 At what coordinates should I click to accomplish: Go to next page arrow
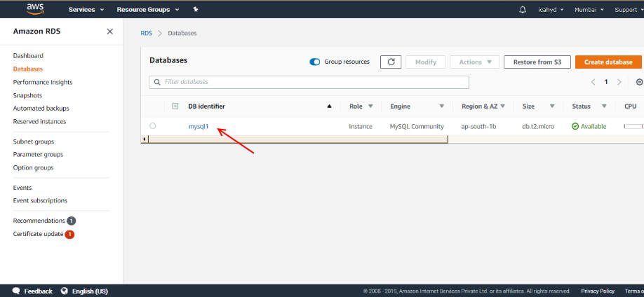coord(619,82)
